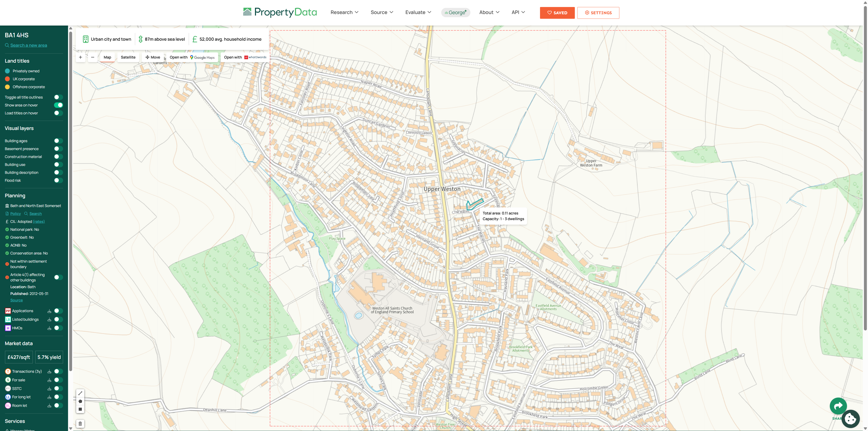
Task: Open Search a new area link
Action: tap(29, 45)
